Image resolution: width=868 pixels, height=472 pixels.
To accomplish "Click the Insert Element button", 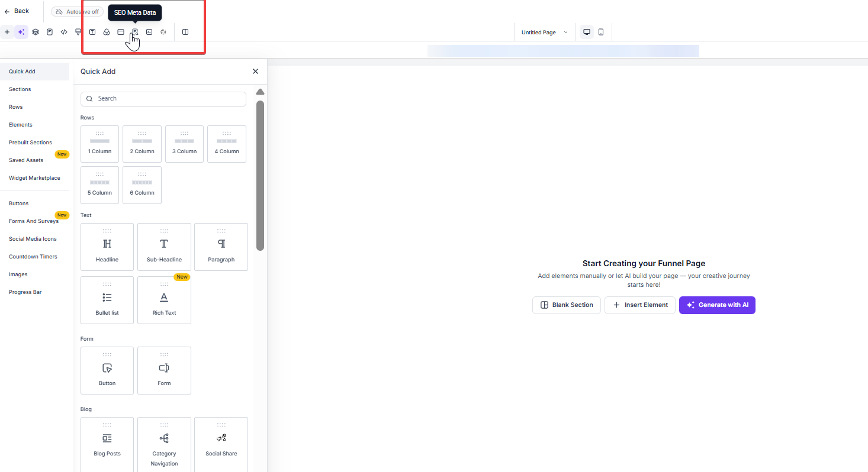I will (640, 305).
